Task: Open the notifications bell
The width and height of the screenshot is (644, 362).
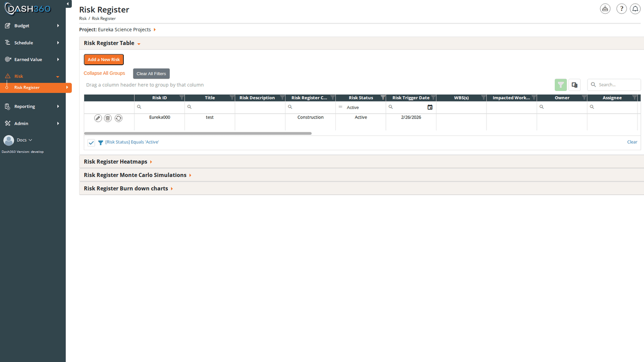Action: (635, 9)
